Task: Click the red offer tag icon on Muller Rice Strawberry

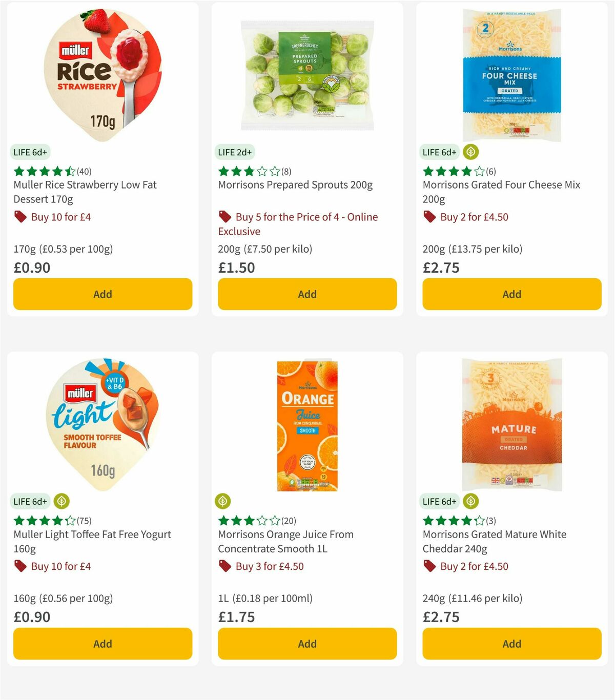Action: pos(20,217)
